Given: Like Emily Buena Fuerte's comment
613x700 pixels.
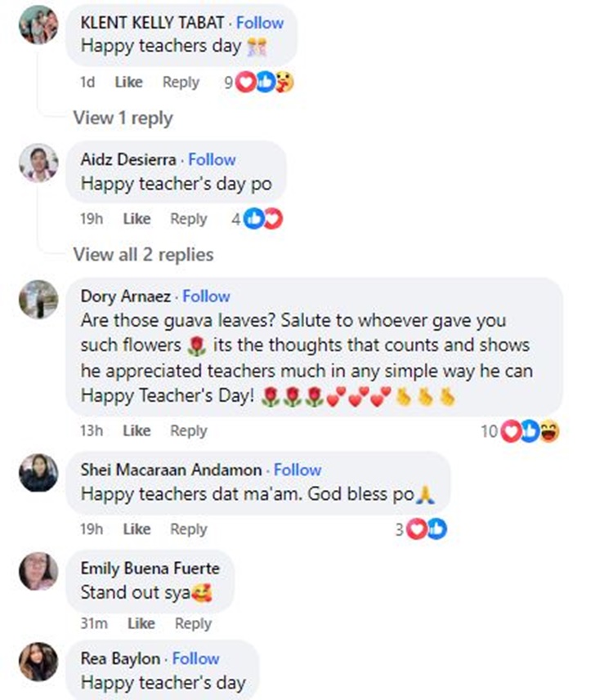Looking at the screenshot, I should [x=141, y=624].
